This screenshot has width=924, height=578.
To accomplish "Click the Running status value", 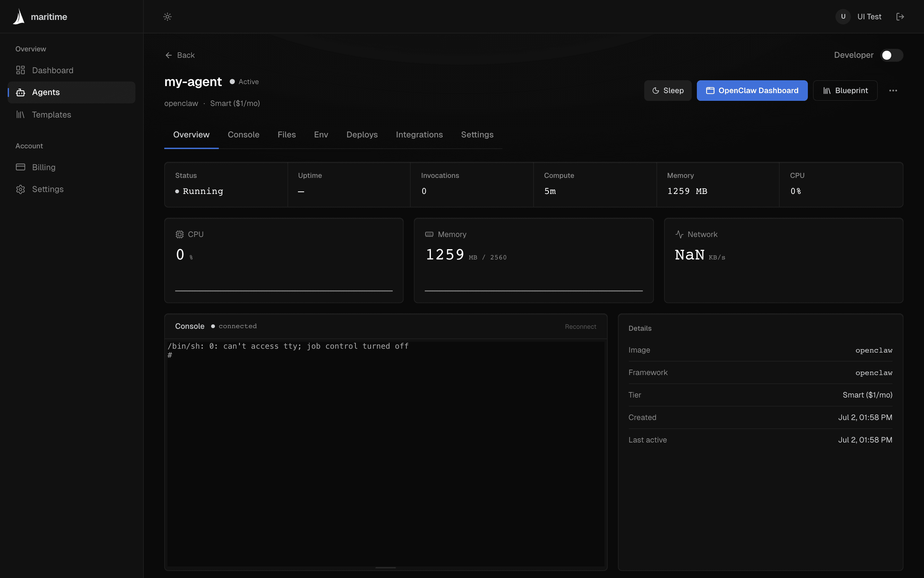I will pyautogui.click(x=199, y=191).
